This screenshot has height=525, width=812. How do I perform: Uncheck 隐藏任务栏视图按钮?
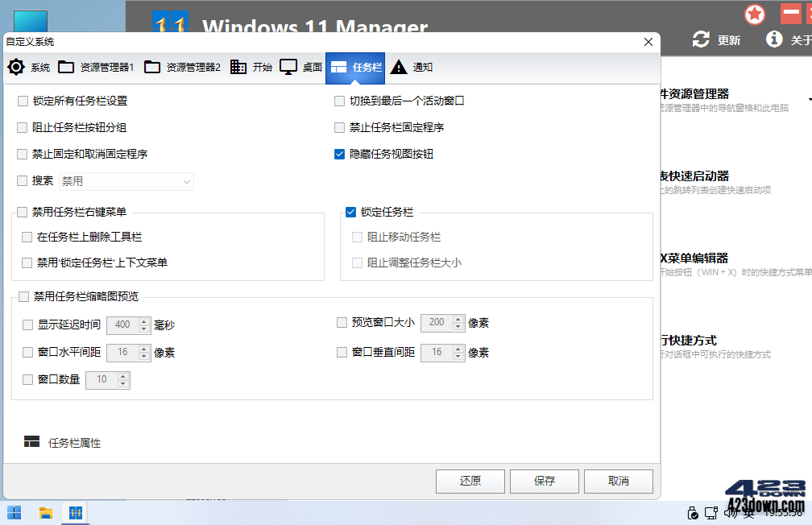click(x=339, y=154)
